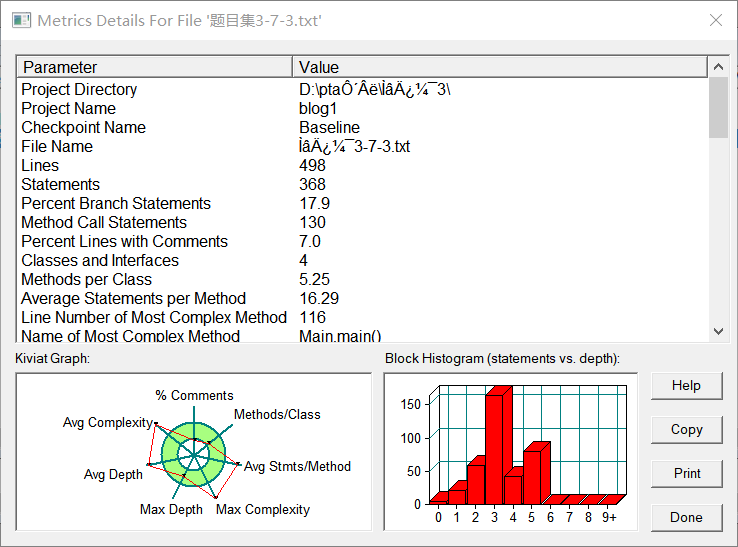Screen dimensions: 738x547
Task: Click the Method Call value 130
Action: pos(313,222)
